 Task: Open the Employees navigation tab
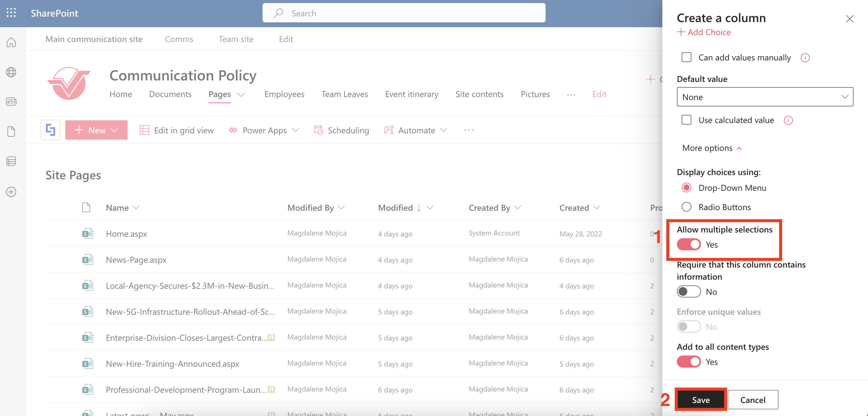[284, 94]
